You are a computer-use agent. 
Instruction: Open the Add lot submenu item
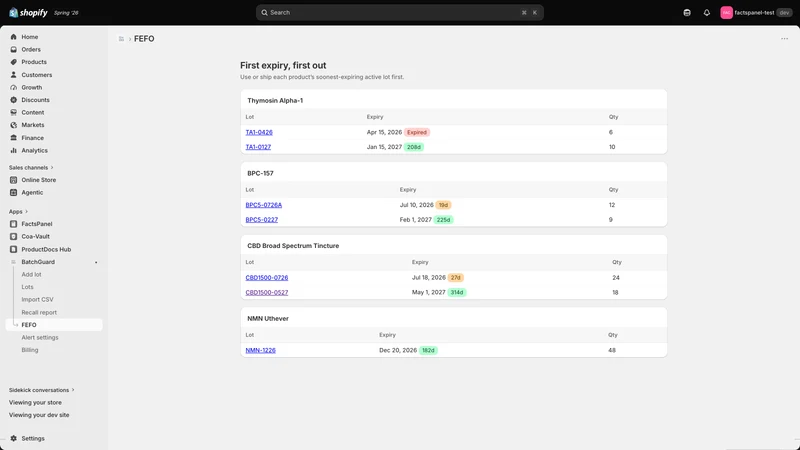click(31, 274)
